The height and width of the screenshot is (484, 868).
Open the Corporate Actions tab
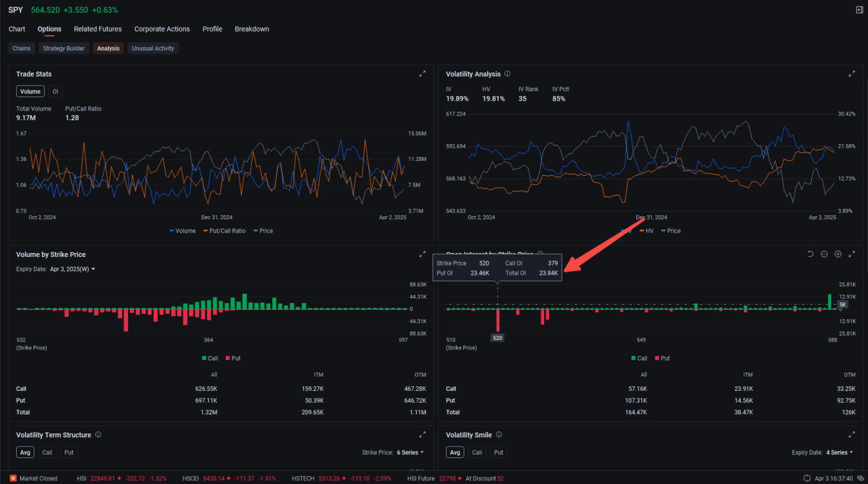tap(162, 29)
